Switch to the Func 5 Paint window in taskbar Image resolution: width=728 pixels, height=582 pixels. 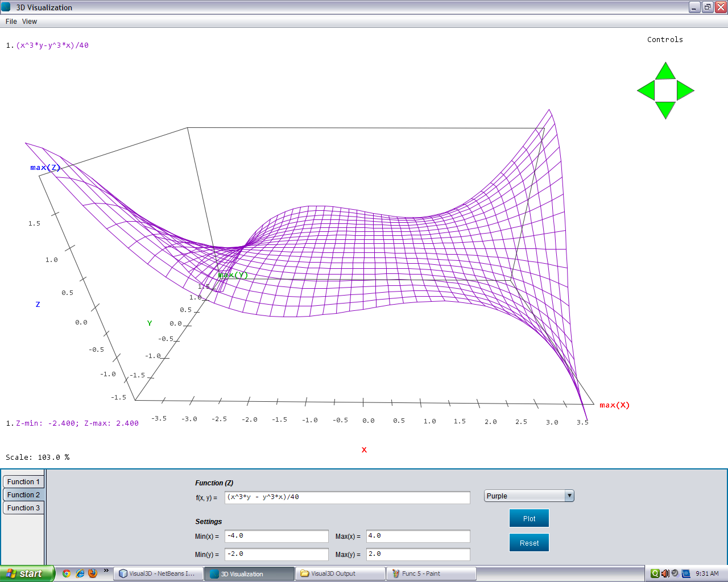click(431, 573)
